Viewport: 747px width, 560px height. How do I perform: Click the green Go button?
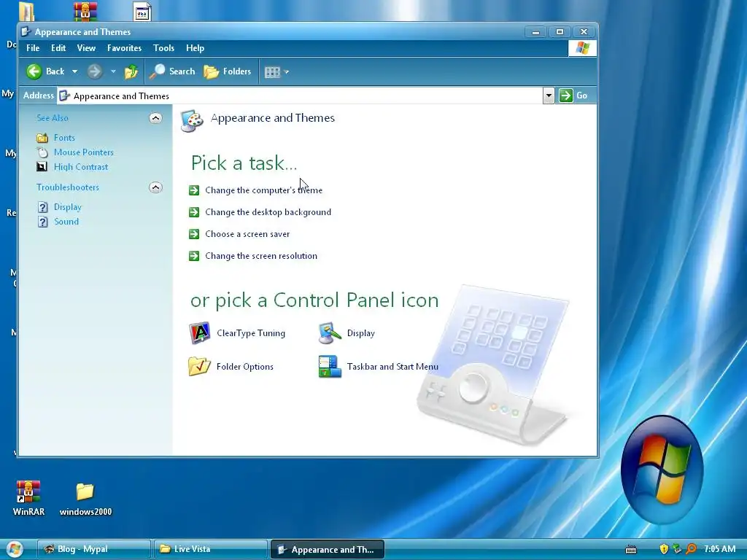click(573, 96)
